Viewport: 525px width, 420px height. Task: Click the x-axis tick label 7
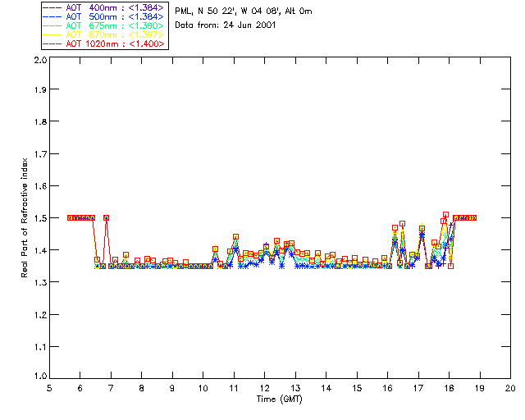[x=111, y=388]
